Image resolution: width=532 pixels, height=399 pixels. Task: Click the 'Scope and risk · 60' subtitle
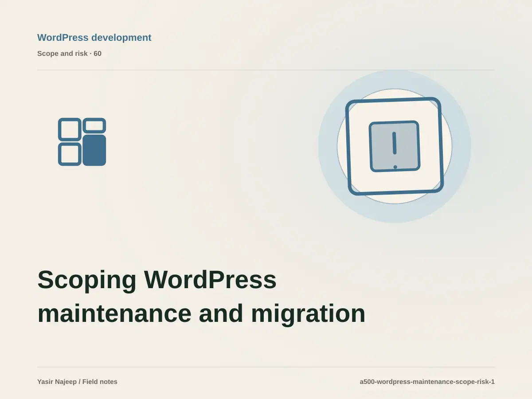point(69,54)
